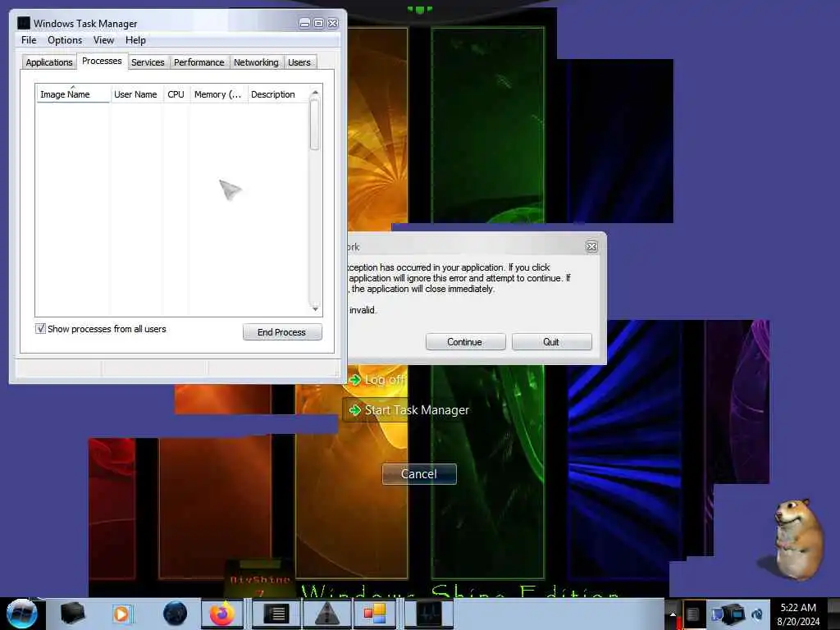Switch to Task Manager taskbar button

(x=429, y=614)
